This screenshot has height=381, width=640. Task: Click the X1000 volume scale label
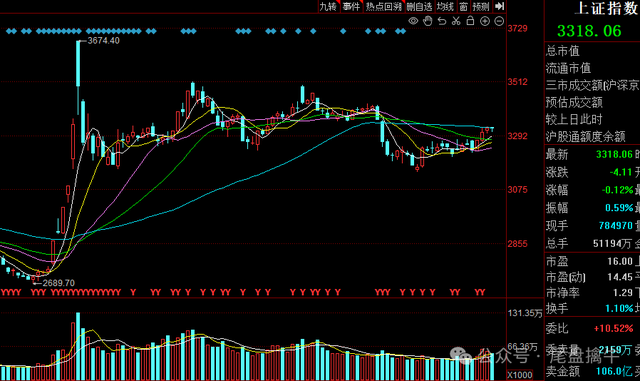pyautogui.click(x=520, y=375)
